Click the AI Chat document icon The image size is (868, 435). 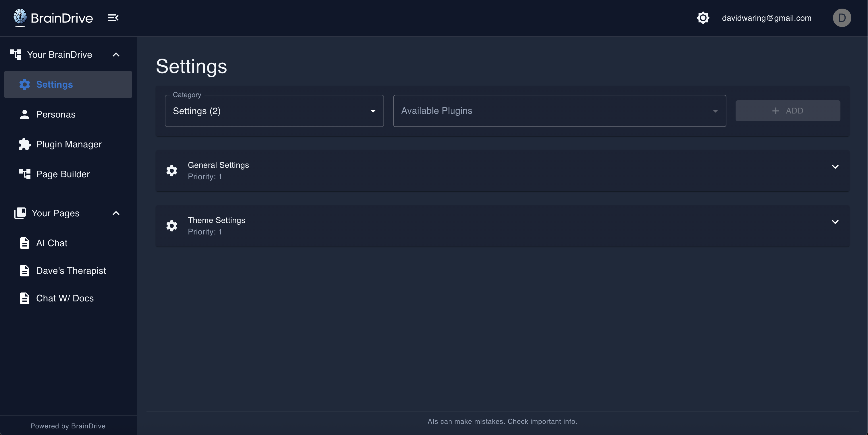pyautogui.click(x=25, y=243)
